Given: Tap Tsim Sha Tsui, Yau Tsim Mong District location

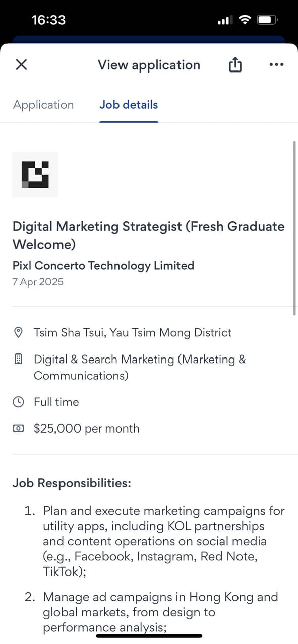Looking at the screenshot, I should pos(132,332).
